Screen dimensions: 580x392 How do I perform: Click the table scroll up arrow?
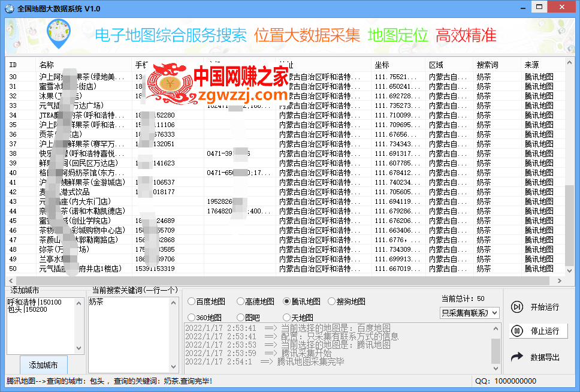point(569,62)
